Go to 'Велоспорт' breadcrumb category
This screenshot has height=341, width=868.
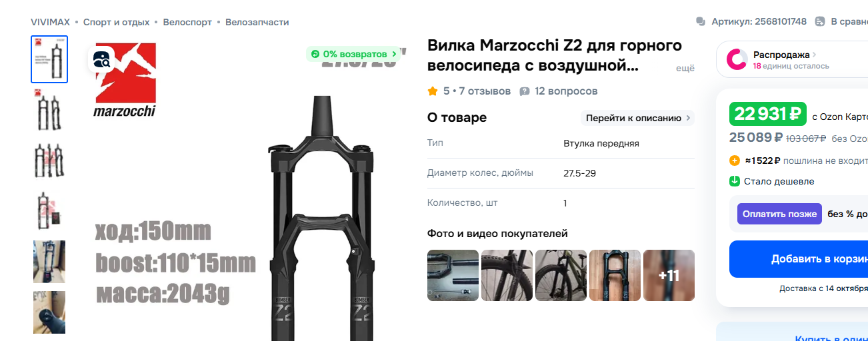coord(187,22)
